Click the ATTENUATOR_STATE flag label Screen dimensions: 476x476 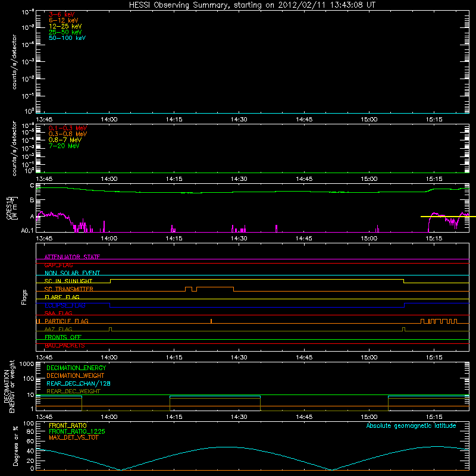click(72, 257)
